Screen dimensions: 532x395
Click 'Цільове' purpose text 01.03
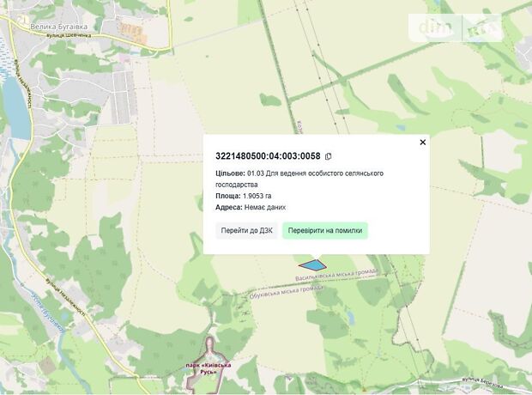click(x=299, y=179)
